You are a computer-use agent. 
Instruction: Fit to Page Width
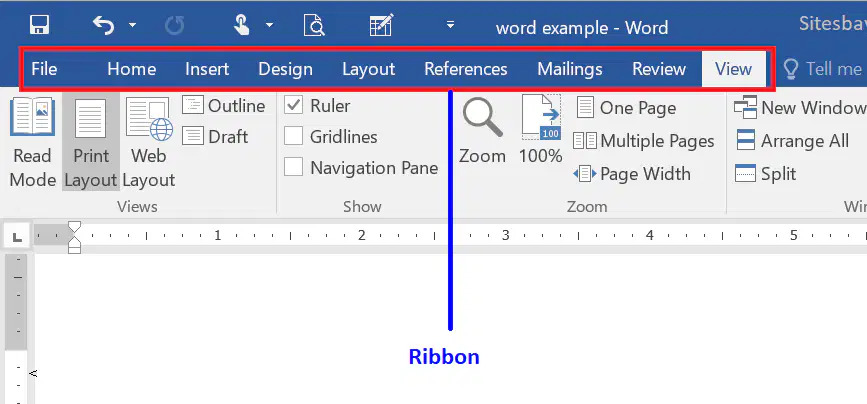[632, 174]
